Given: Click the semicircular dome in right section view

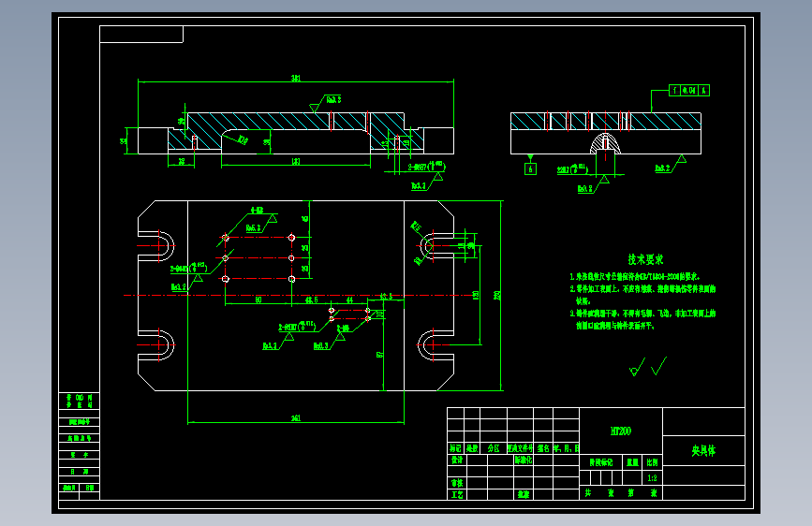Looking at the screenshot, I should coord(605,143).
